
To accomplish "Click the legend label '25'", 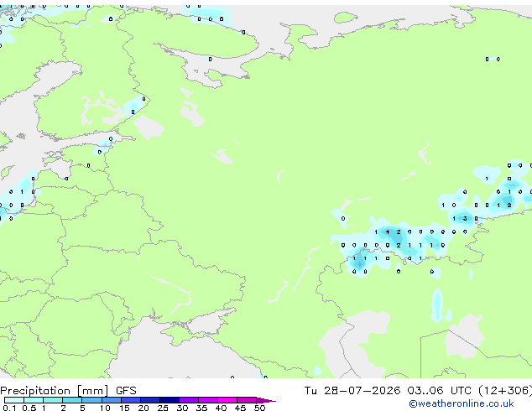I will [x=163, y=408].
